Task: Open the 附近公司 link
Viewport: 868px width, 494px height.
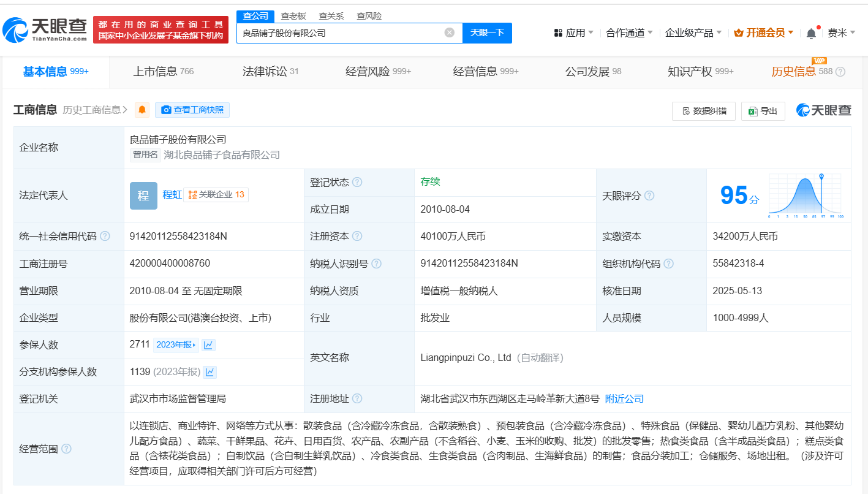Action: (624, 399)
